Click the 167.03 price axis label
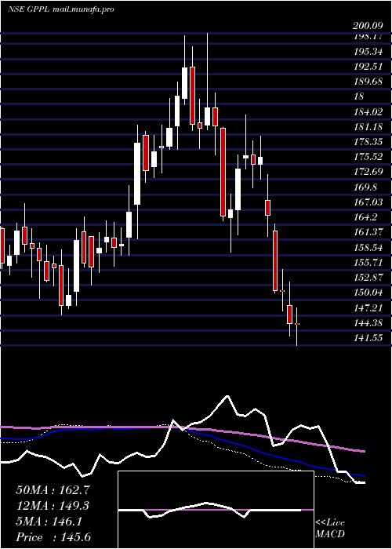The width and height of the screenshot is (392, 549). click(x=368, y=202)
